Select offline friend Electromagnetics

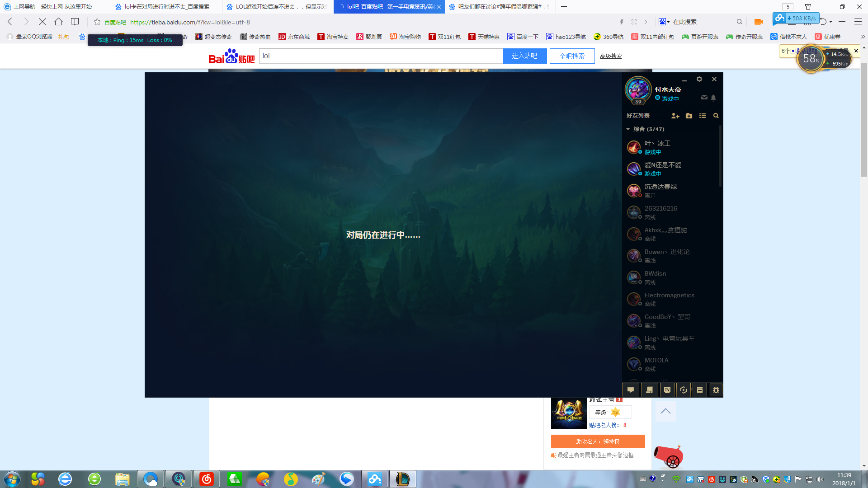(671, 299)
